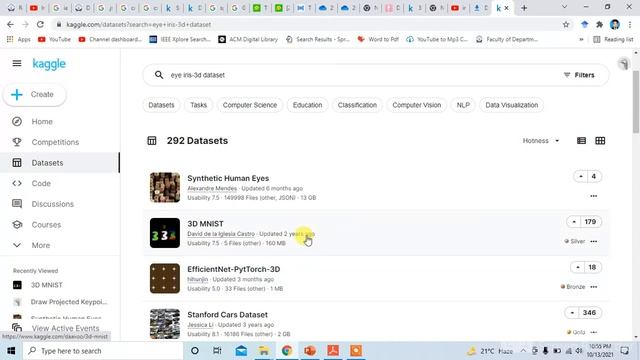The image size is (640, 360).
Task: Open the Hotness sort dropdown
Action: [541, 141]
